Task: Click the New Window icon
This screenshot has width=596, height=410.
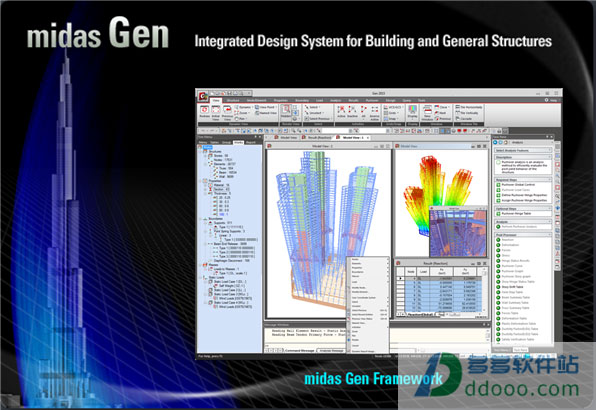Action: coord(427,113)
